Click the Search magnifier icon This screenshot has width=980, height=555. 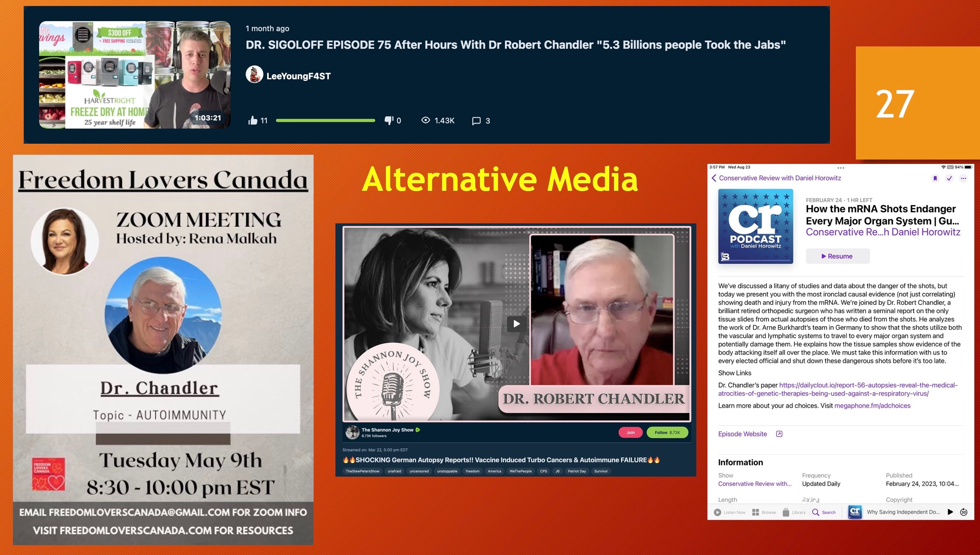tap(815, 512)
